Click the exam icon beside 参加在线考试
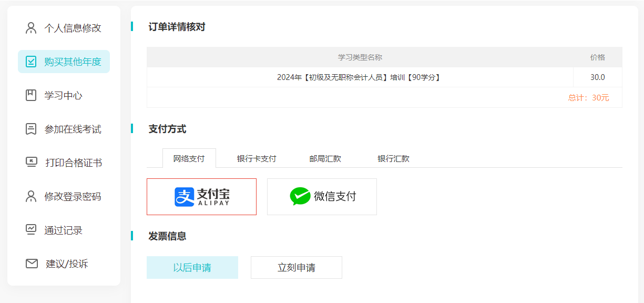Image resolution: width=644 pixels, height=303 pixels. pyautogui.click(x=31, y=129)
